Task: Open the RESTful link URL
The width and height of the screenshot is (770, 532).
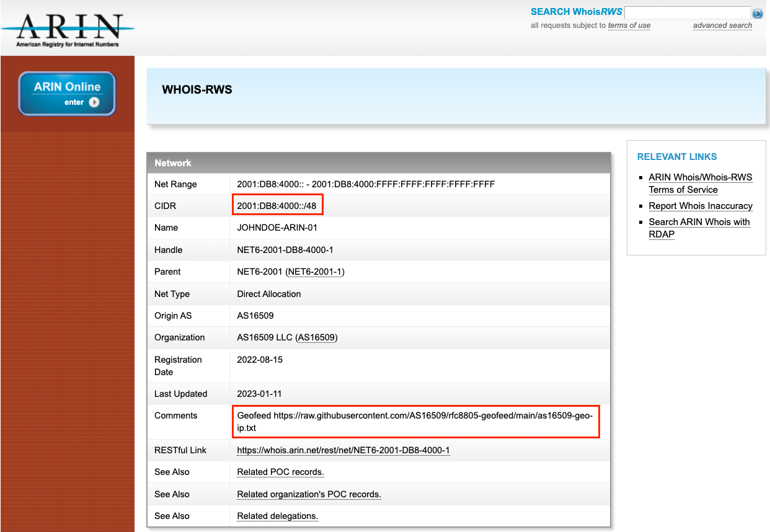Action: coord(343,450)
